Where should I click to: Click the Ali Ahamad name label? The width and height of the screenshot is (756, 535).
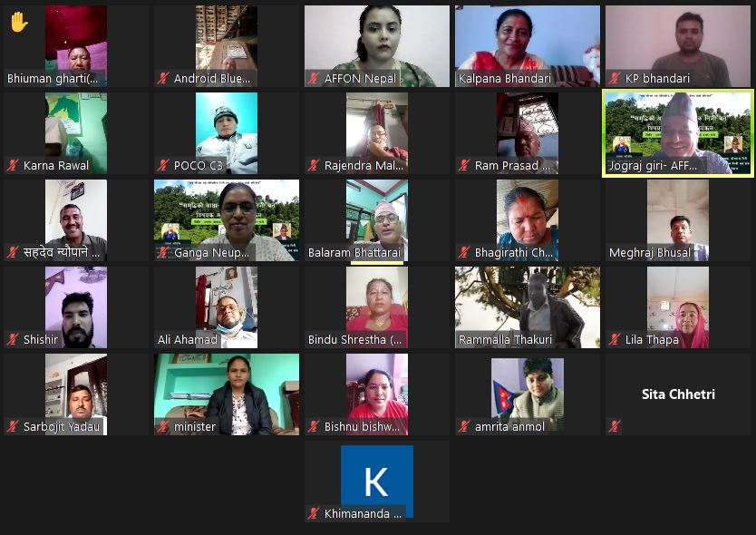(x=187, y=340)
